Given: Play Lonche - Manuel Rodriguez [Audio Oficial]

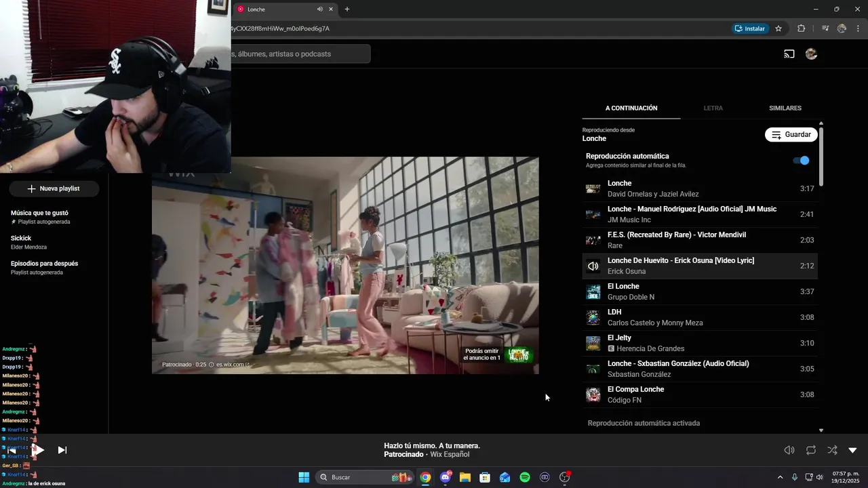Looking at the screenshot, I should 700,214.
